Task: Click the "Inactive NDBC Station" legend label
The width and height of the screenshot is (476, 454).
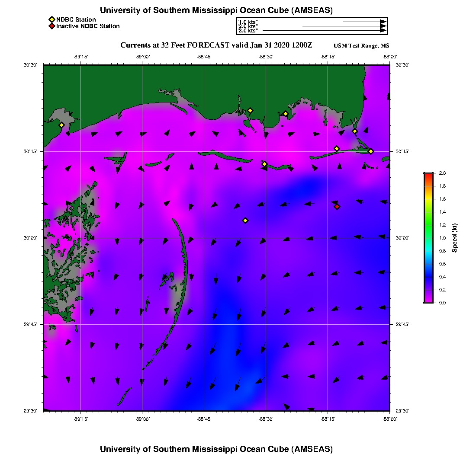Action: (x=88, y=26)
